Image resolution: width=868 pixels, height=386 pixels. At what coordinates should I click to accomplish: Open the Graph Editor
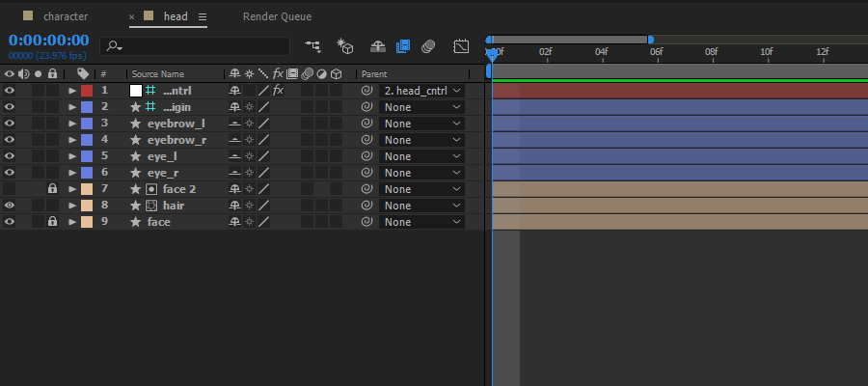pos(461,46)
